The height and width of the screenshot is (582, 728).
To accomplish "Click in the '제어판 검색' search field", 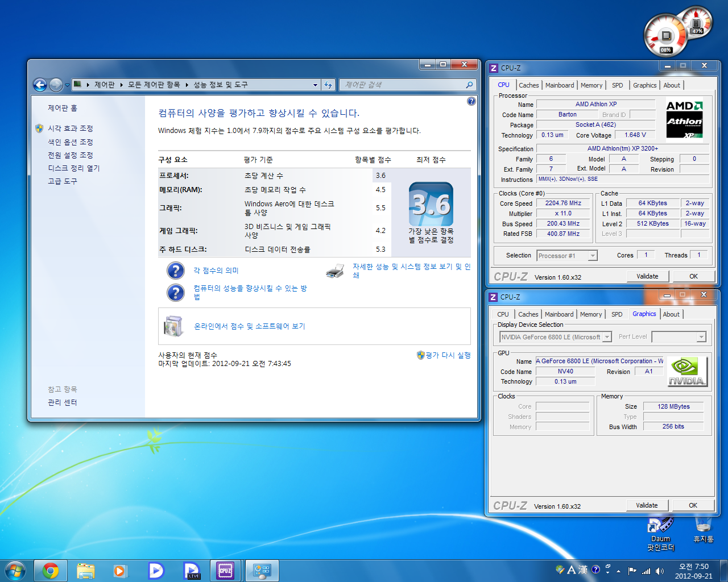I will [x=403, y=85].
